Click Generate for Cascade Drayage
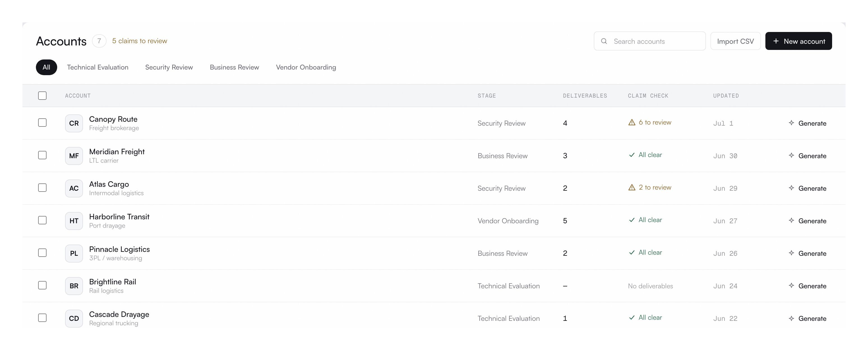The height and width of the screenshot is (350, 868). (807, 318)
